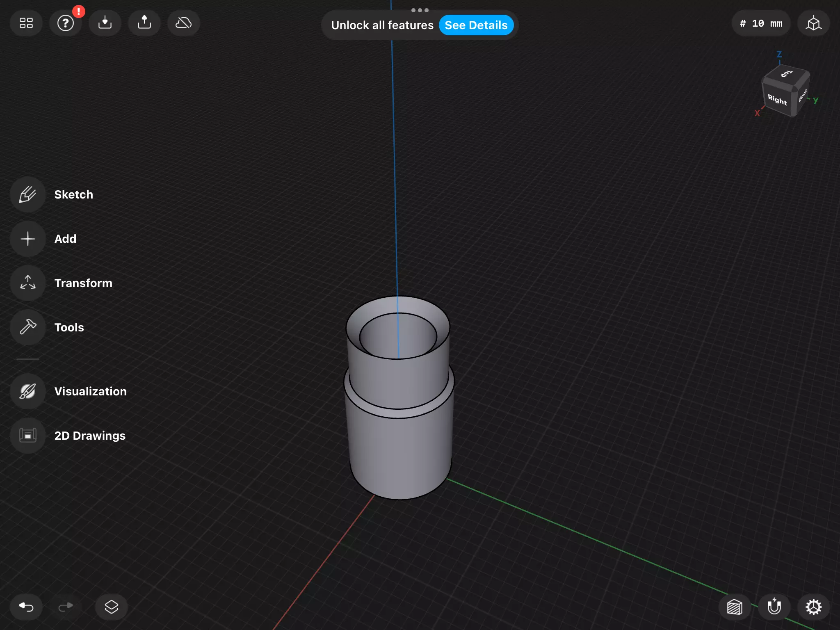840x630 pixels.
Task: Select the Back face of the view cube
Action: click(x=803, y=95)
